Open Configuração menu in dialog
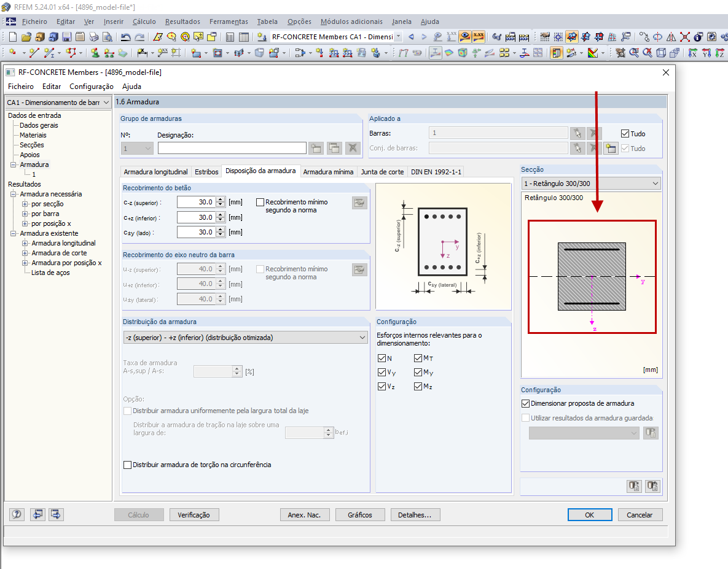The width and height of the screenshot is (728, 569). pos(92,87)
